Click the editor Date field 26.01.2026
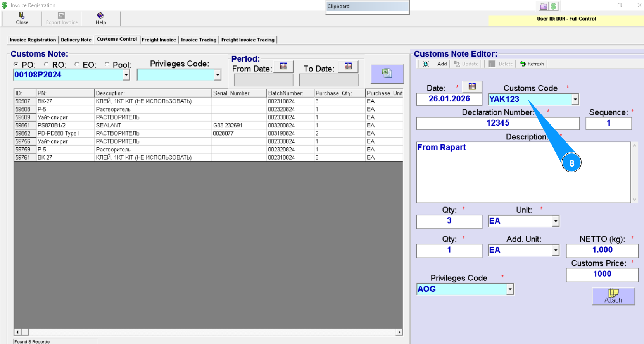The width and height of the screenshot is (644, 344). coord(449,99)
